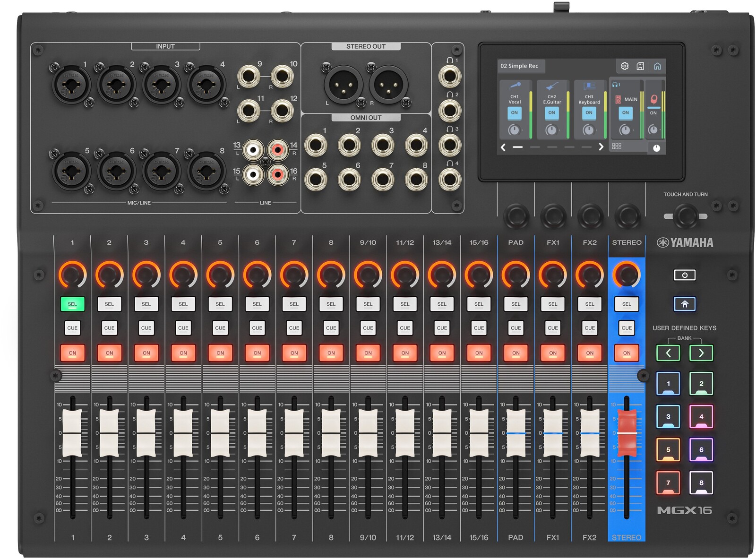Toggle the MAIN ON button onscreen
The image size is (756, 559).
point(626,113)
